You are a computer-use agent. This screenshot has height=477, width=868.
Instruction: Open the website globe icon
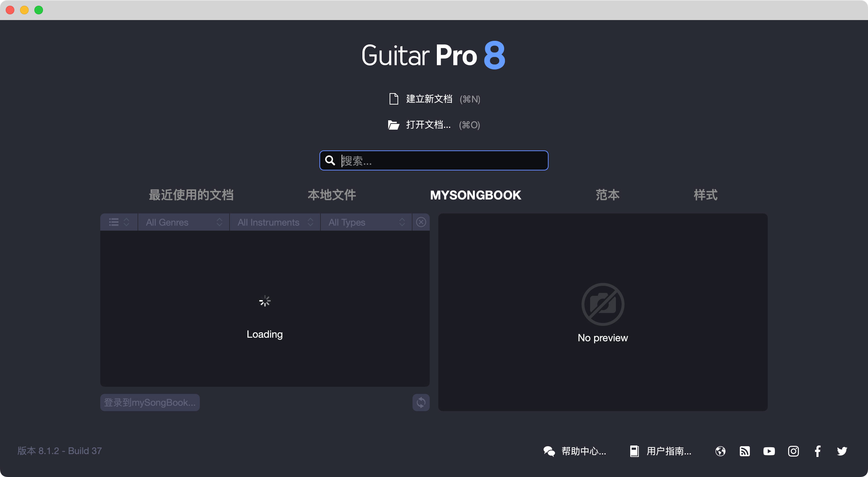point(720,451)
